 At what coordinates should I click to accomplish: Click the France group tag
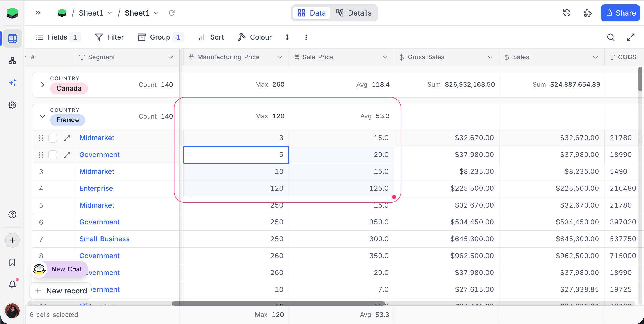point(67,120)
